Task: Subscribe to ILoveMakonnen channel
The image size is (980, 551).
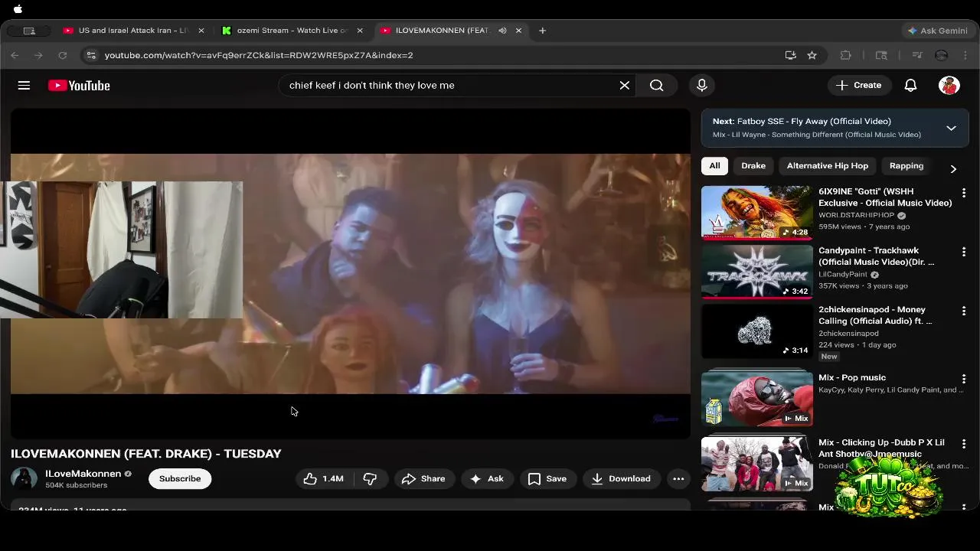Action: pyautogui.click(x=180, y=478)
